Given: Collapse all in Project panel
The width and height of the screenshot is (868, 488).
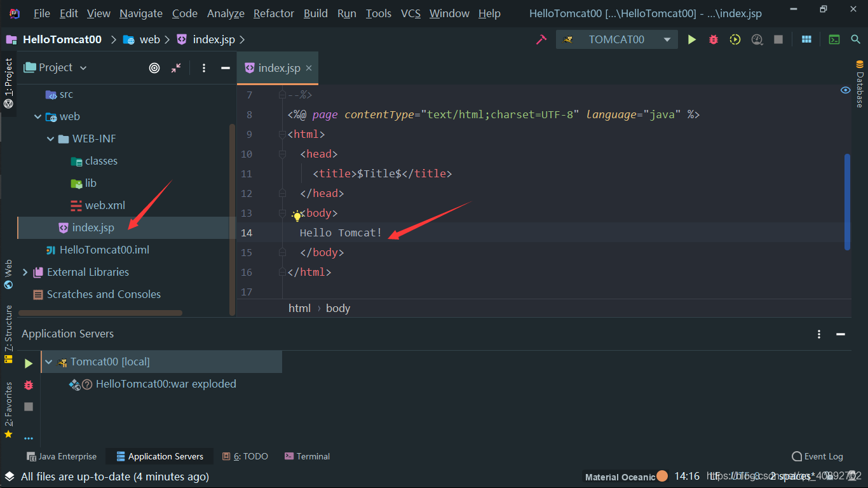Looking at the screenshot, I should [176, 68].
